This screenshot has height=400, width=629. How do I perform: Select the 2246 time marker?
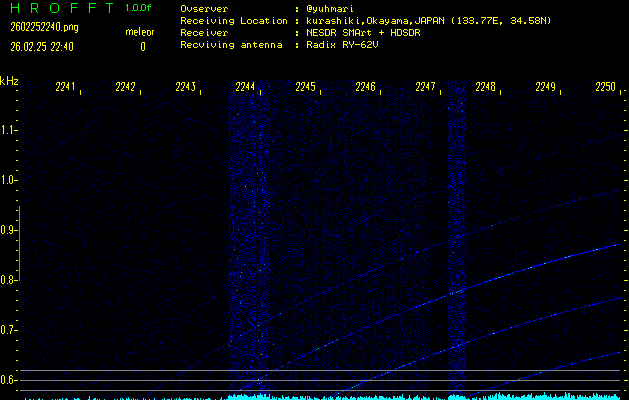coord(366,87)
